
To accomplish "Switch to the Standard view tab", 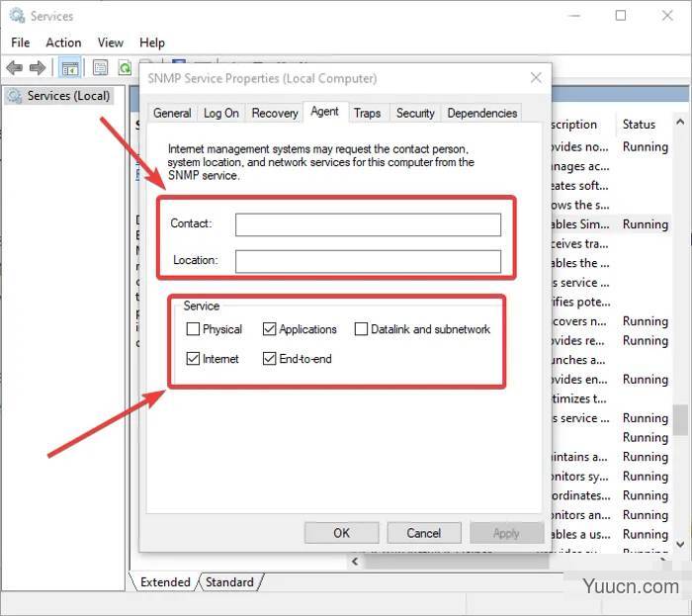I will pos(230,582).
